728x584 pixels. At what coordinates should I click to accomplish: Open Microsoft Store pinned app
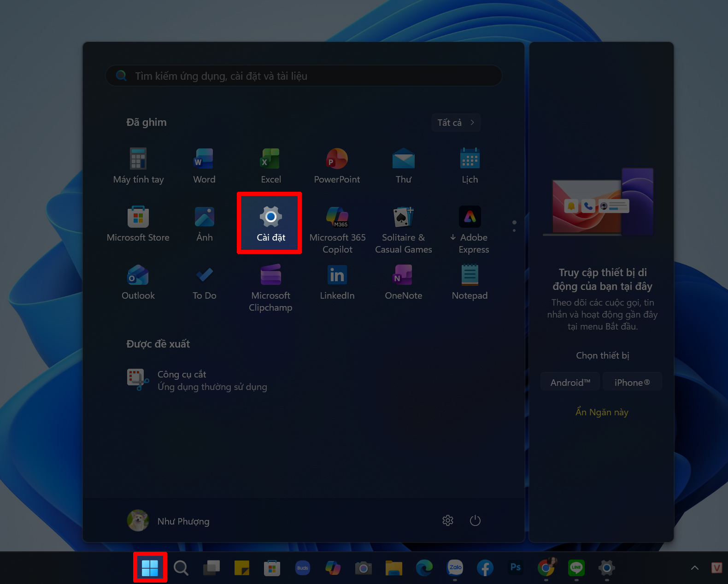[x=138, y=224]
